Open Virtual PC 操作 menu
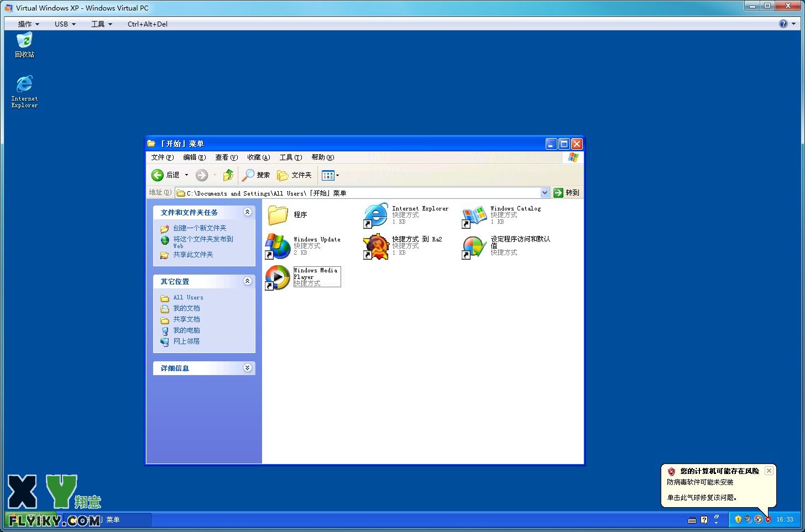The width and height of the screenshot is (805, 532). tap(28, 24)
